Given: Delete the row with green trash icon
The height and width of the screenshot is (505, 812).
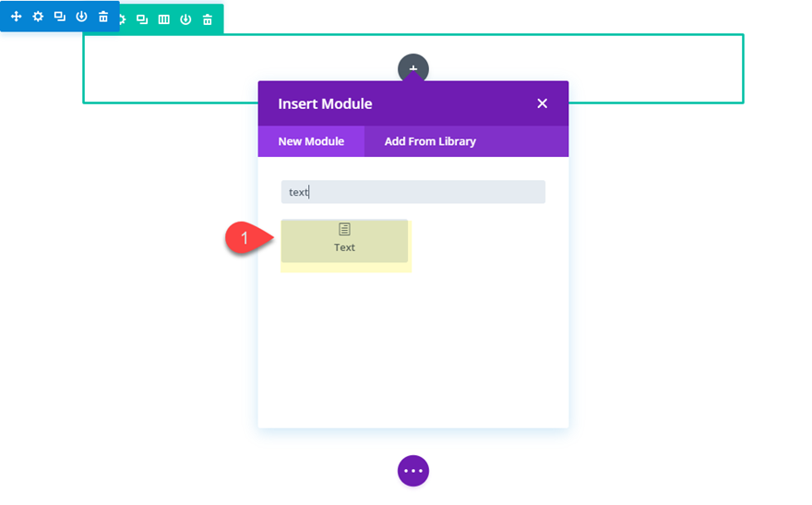Looking at the screenshot, I should click(207, 19).
